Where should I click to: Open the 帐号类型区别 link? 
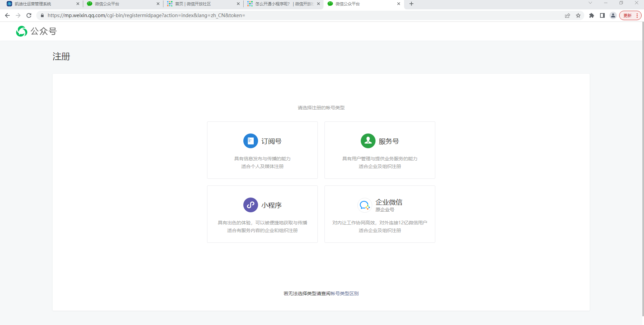click(x=345, y=293)
